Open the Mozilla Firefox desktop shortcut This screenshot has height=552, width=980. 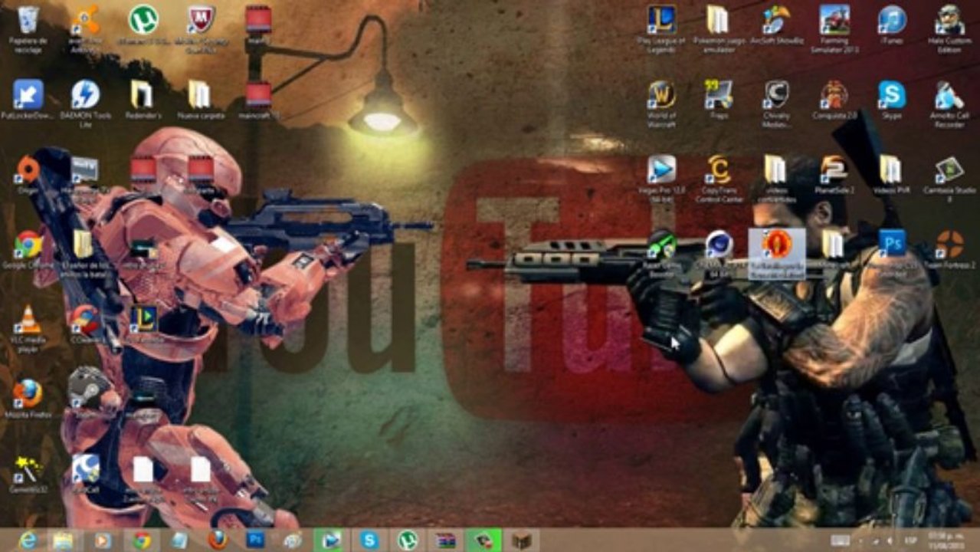tap(28, 399)
